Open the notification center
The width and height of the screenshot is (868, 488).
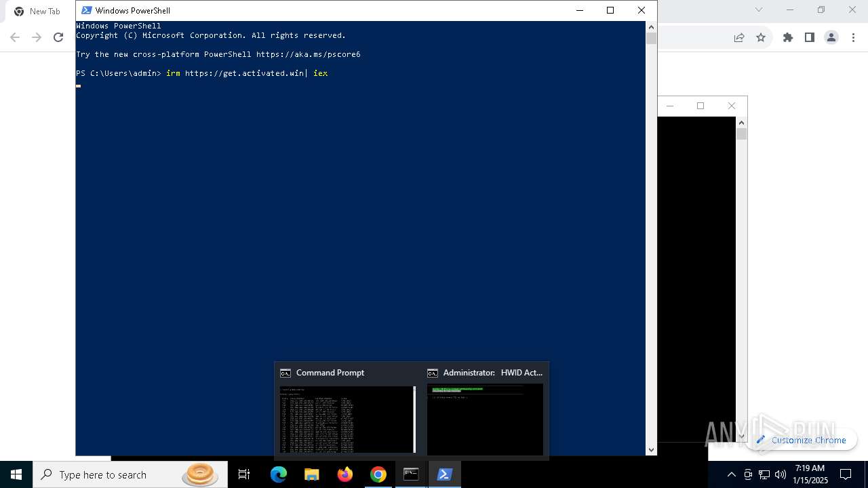click(x=846, y=474)
